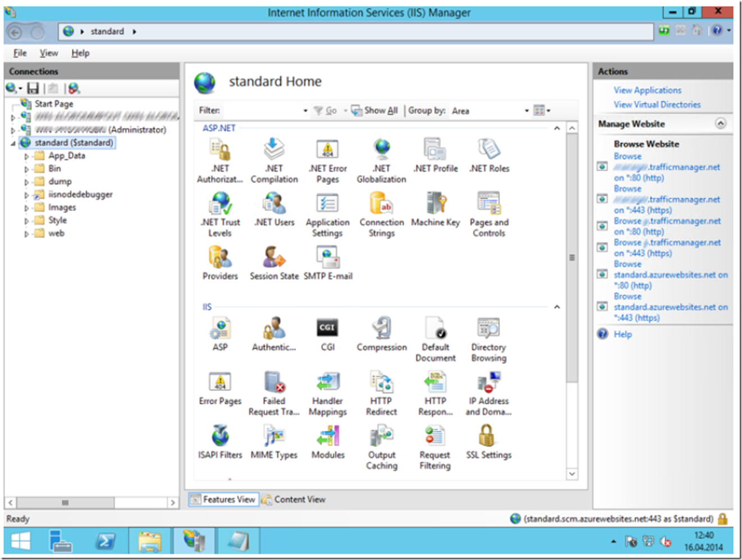Open CGI feature
742x560 pixels.
(x=328, y=334)
